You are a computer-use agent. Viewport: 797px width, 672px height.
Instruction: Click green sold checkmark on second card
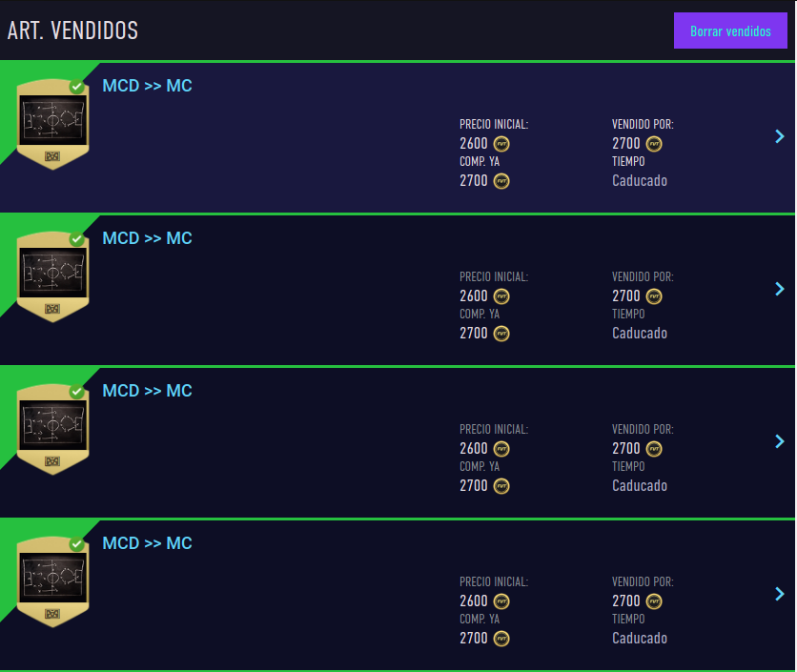(x=77, y=239)
